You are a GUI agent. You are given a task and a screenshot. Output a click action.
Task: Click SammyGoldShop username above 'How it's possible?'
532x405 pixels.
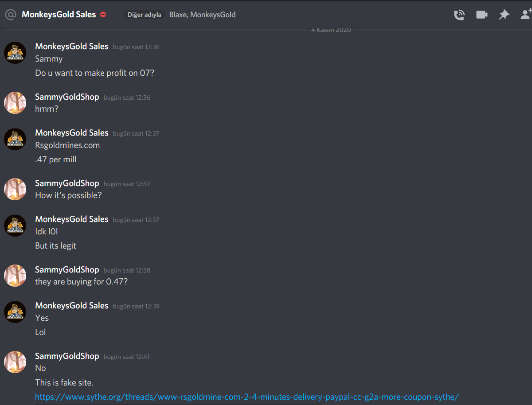pyautogui.click(x=67, y=183)
